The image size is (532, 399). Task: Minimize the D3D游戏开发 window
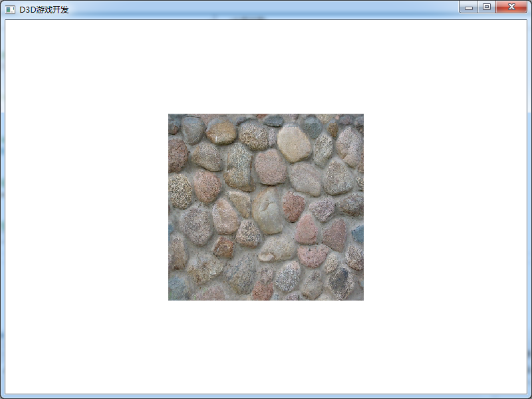pyautogui.click(x=469, y=7)
